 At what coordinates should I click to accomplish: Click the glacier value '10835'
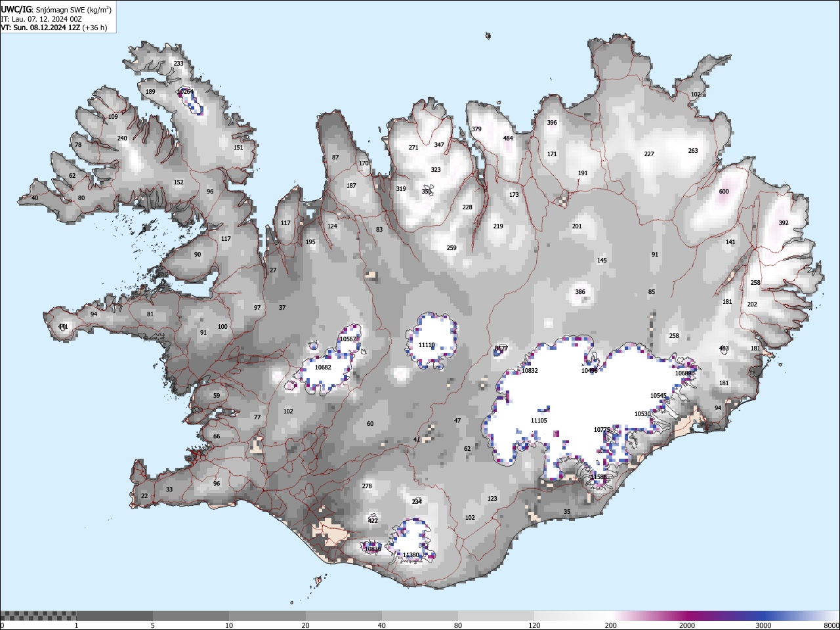click(373, 549)
